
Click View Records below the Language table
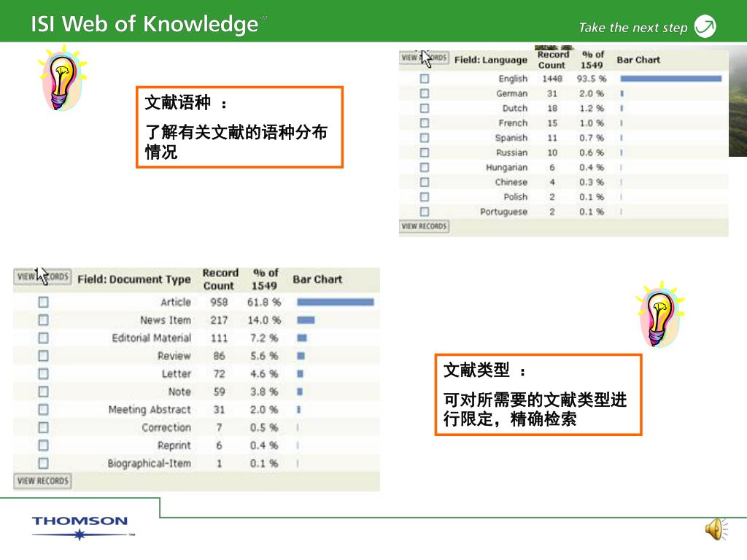point(424,226)
